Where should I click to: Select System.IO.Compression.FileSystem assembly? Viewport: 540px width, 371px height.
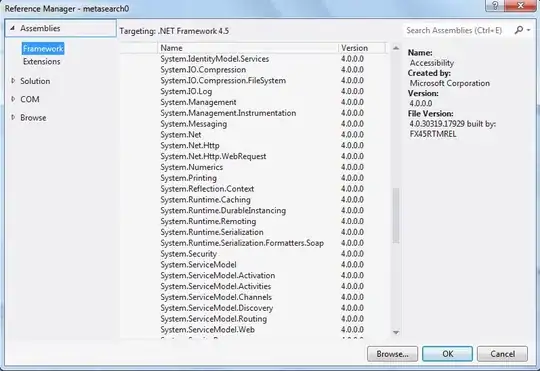coord(255,81)
